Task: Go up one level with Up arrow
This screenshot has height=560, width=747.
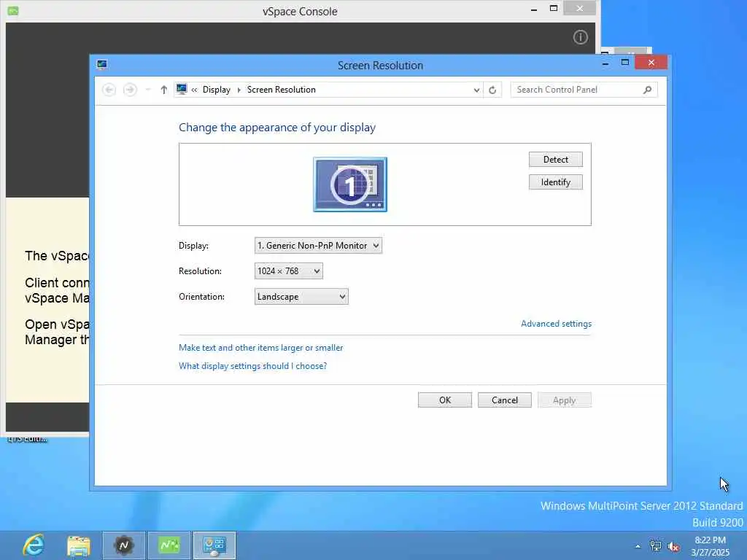Action: coord(164,90)
